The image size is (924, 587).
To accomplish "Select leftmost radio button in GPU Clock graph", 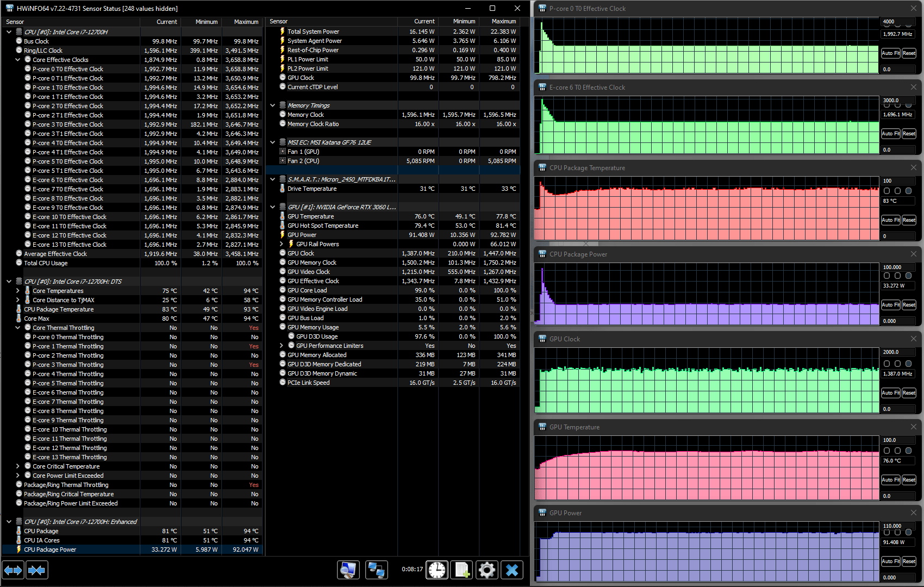I will [886, 364].
